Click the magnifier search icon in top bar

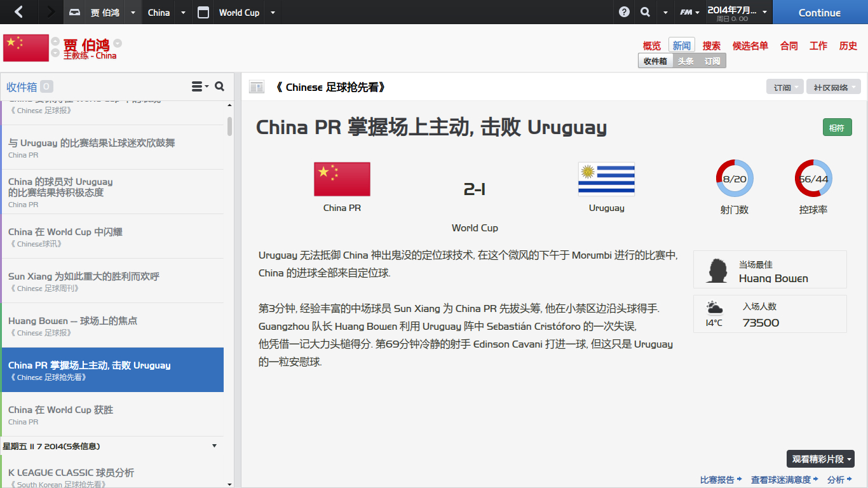point(646,12)
